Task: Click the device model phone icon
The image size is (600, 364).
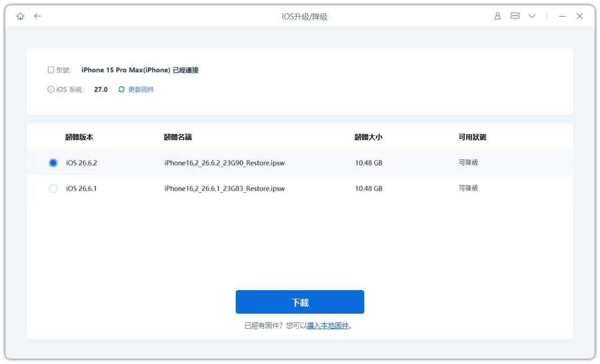Action: (50, 70)
